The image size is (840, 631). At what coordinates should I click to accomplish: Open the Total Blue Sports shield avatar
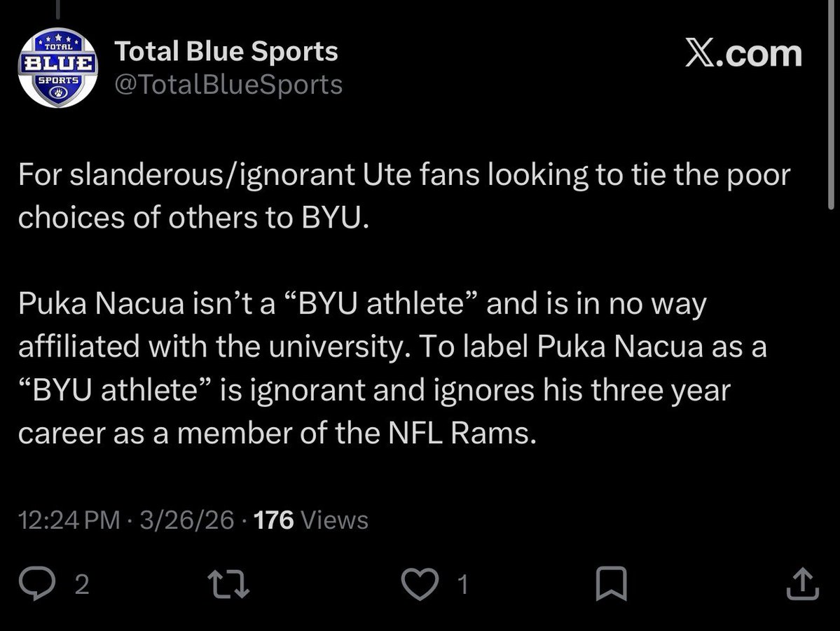pyautogui.click(x=58, y=67)
